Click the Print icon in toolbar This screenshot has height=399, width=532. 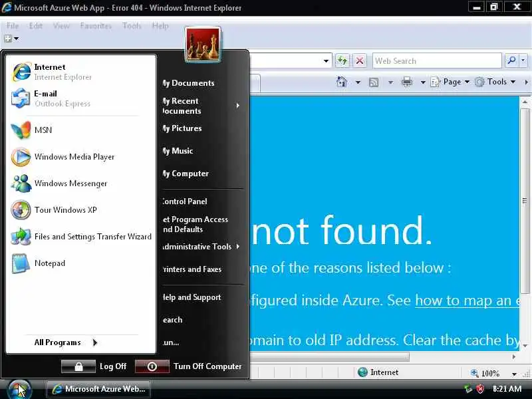pos(407,82)
